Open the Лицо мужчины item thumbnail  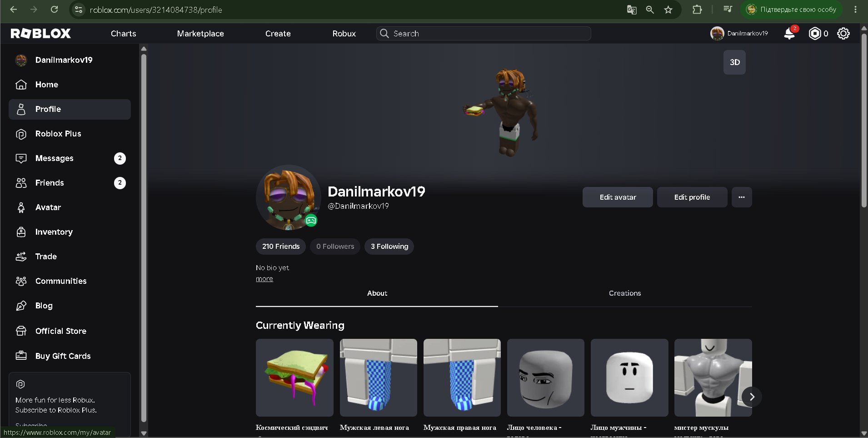coord(629,378)
